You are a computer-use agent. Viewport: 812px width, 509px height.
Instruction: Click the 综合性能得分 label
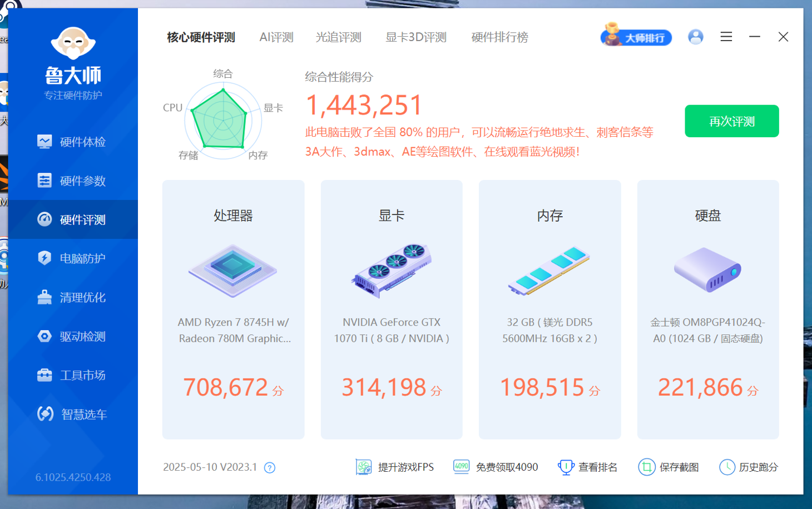(339, 77)
